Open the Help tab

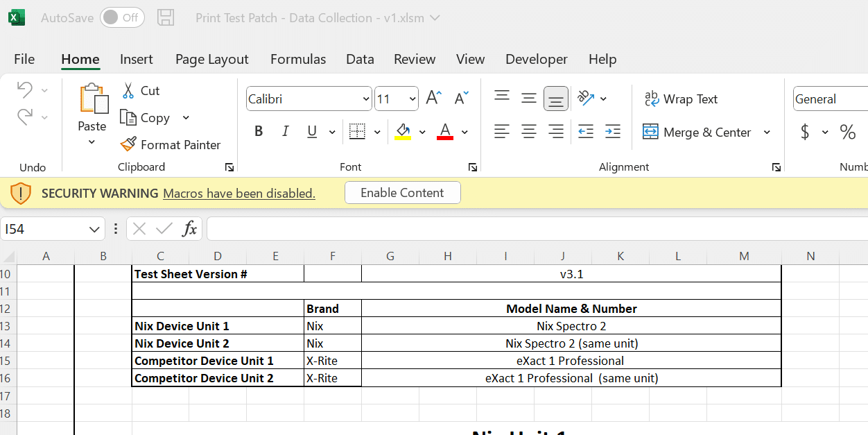pos(602,60)
